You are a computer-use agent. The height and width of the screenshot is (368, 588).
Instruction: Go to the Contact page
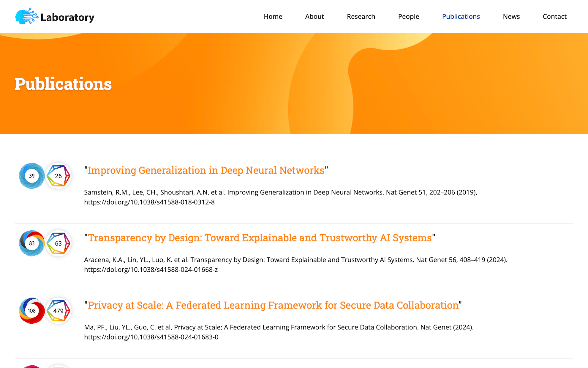pyautogui.click(x=554, y=17)
